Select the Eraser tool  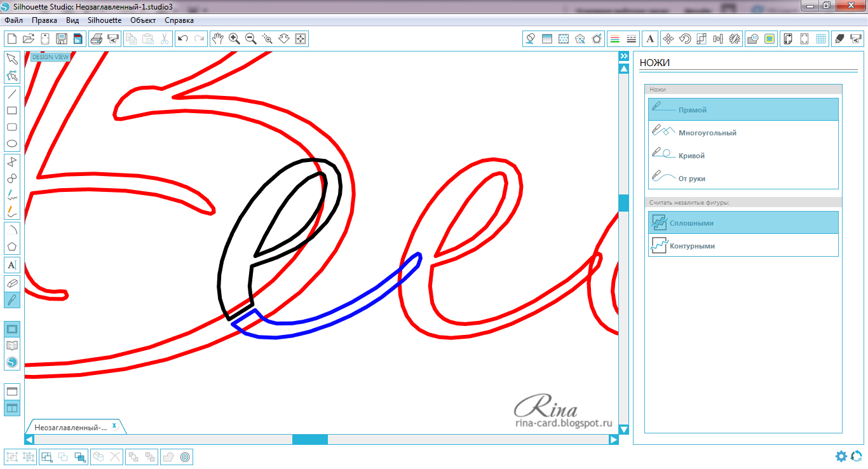[x=11, y=283]
